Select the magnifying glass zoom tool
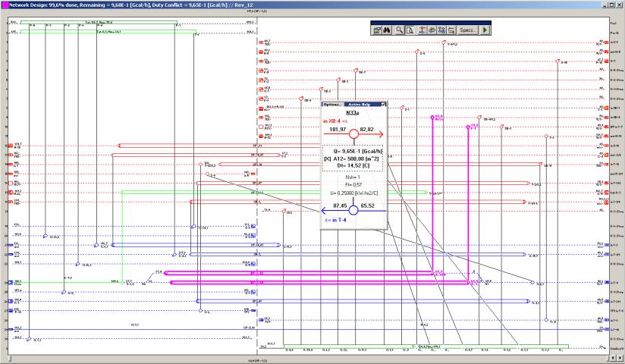Viewport: 625px width, 364px height. [399, 30]
